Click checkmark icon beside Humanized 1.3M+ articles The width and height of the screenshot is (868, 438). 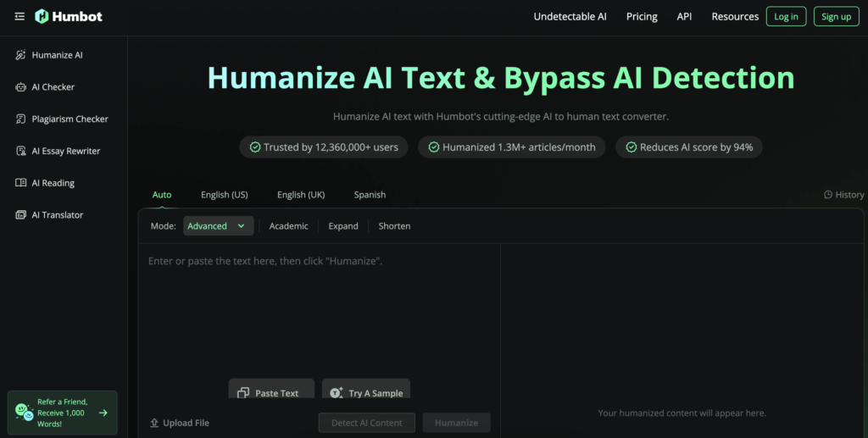point(434,147)
